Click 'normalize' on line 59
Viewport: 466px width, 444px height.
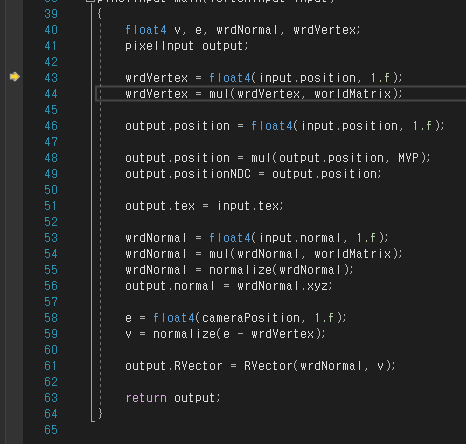(x=184, y=334)
